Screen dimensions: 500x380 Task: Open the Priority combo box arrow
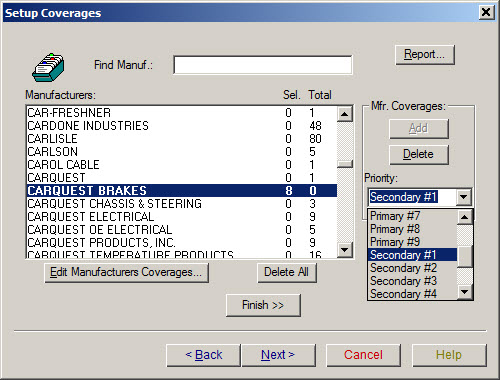pyautogui.click(x=463, y=197)
